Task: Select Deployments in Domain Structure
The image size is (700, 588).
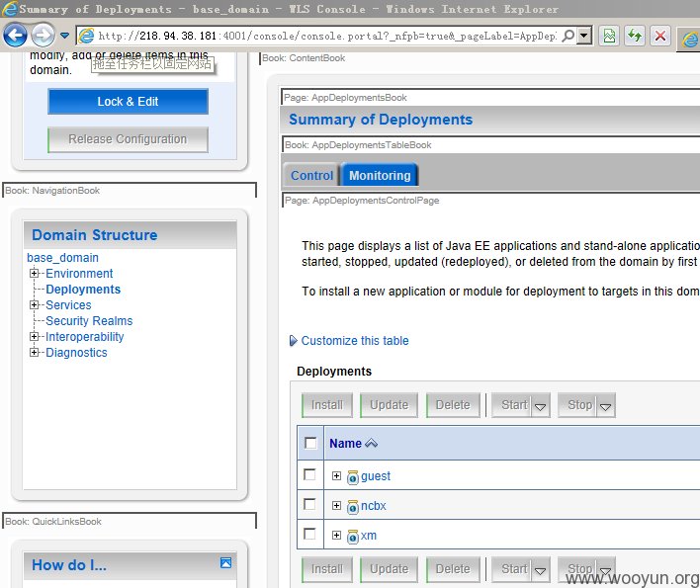Action: 83,290
